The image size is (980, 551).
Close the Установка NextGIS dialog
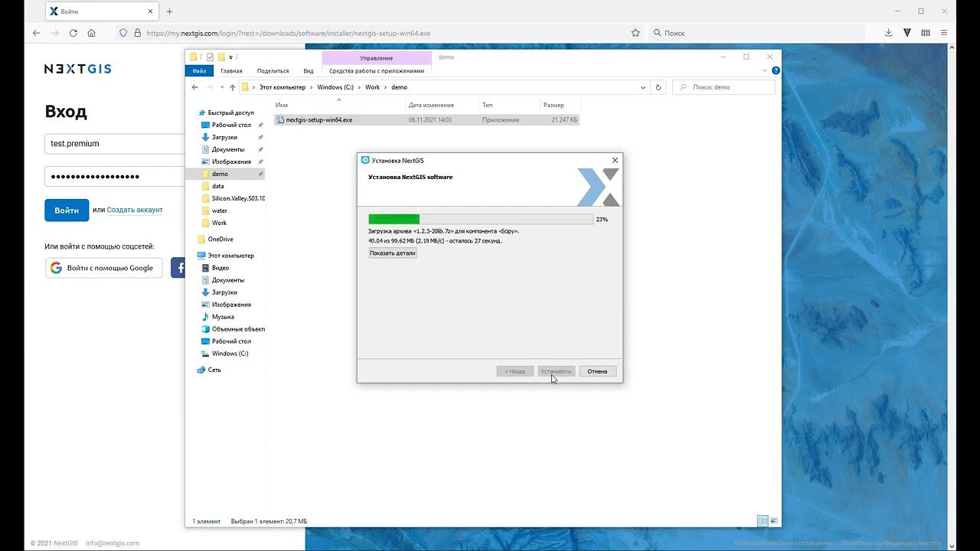tap(615, 160)
